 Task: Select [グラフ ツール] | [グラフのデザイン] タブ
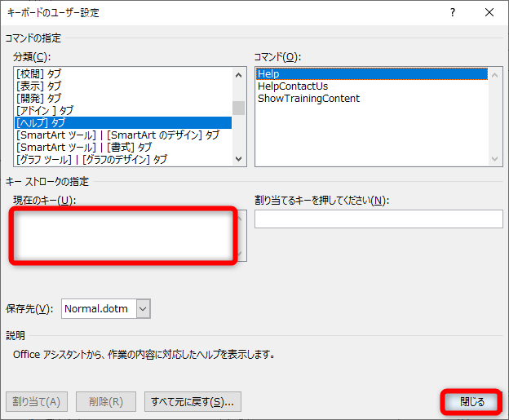point(123,159)
